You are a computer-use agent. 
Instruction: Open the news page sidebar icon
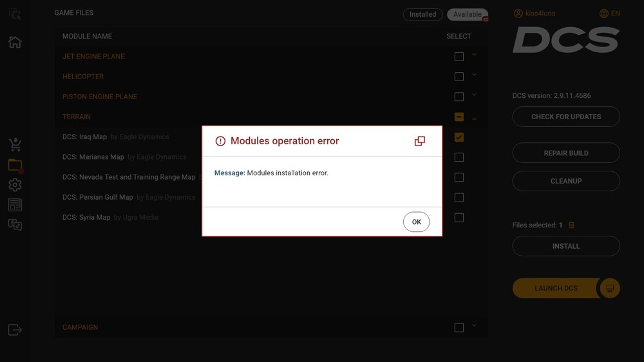click(x=15, y=205)
